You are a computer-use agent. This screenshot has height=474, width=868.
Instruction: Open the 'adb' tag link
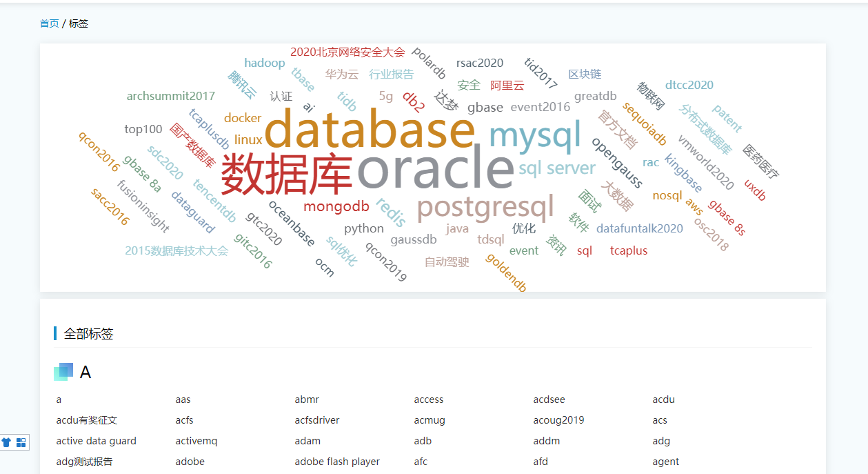423,441
